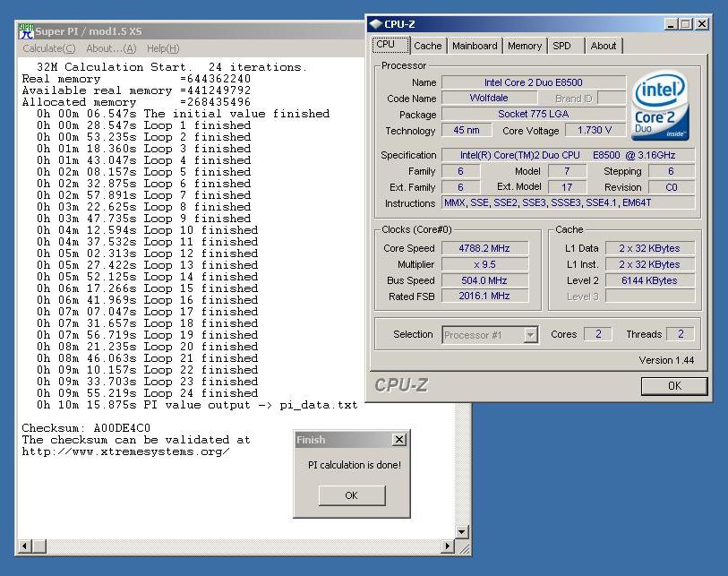Viewport: 728px width, 576px height.
Task: Click the Loop 1 finished line
Action: pos(143,125)
